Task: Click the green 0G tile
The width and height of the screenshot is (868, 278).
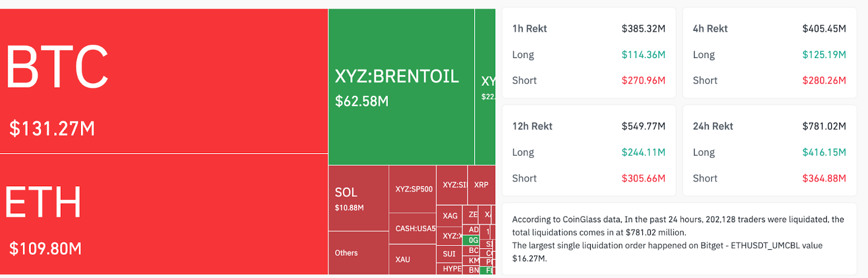Action: click(474, 240)
